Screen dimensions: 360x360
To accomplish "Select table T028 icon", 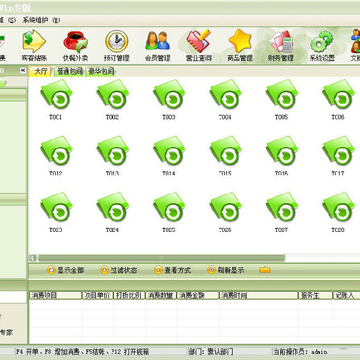I will point(338,207).
